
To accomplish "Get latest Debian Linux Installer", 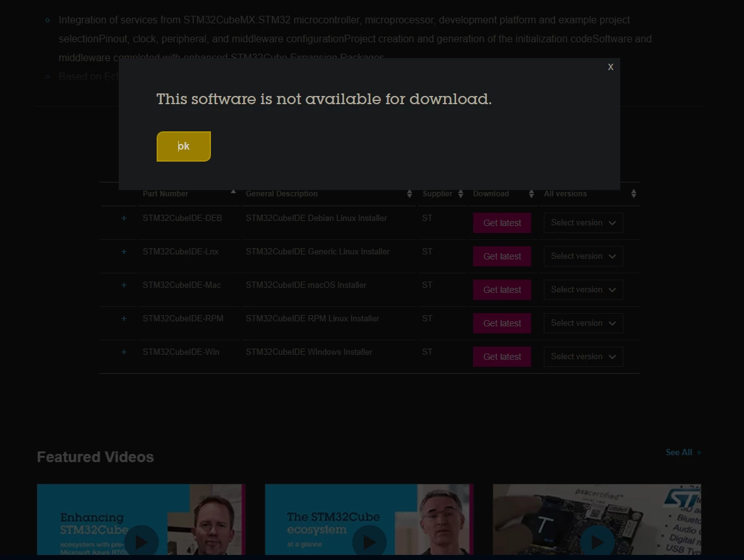I will click(x=502, y=223).
